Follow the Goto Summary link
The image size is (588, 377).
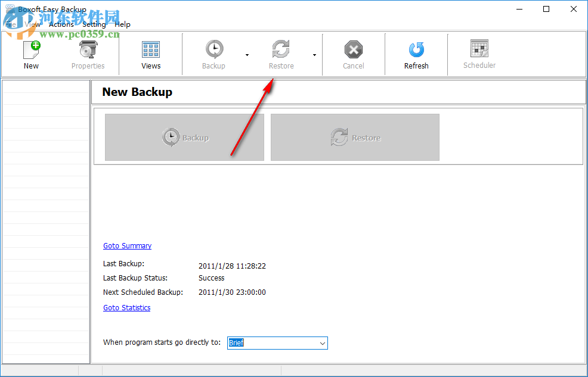pos(127,245)
